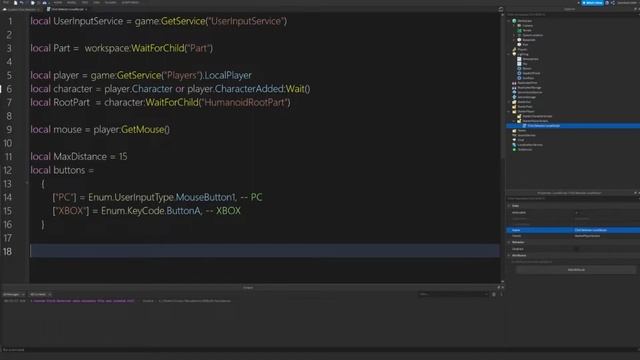640x360 pixels.
Task: Click the text 'Enum.UserInputType.MouseButton1' on line 14
Action: [162, 198]
